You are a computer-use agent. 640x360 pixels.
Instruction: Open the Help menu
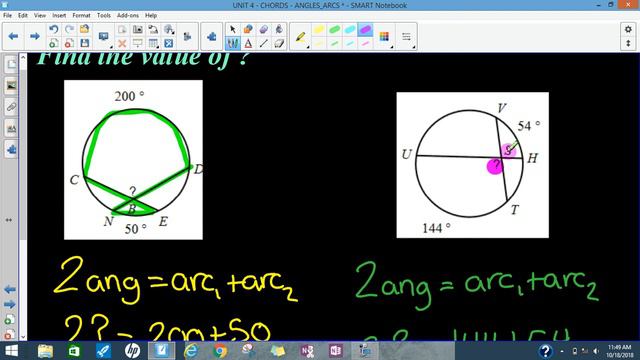[151, 15]
